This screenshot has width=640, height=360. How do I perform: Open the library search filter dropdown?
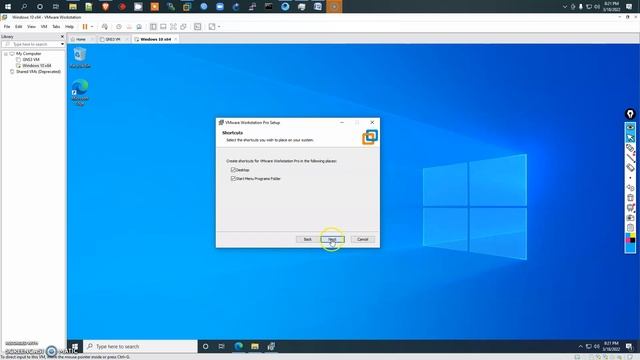pos(62,44)
